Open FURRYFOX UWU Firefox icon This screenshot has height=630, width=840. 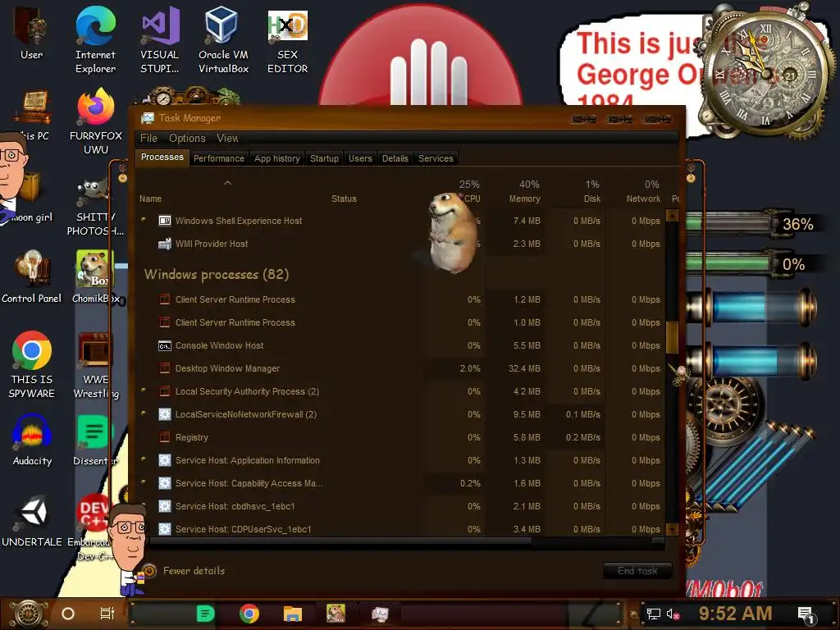click(x=95, y=121)
